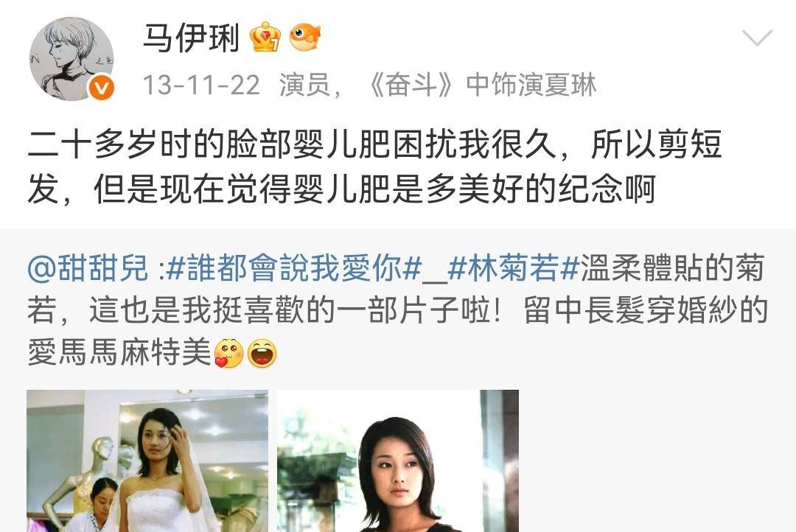Open the main post text about 婴儿肥

[374, 167]
